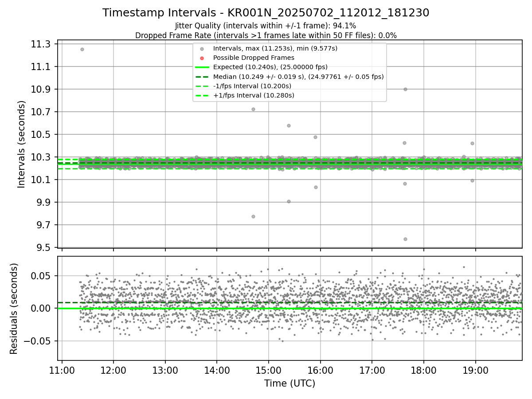Click the 10.7 tick label on intervals axis
The image size is (532, 399).
(41, 112)
